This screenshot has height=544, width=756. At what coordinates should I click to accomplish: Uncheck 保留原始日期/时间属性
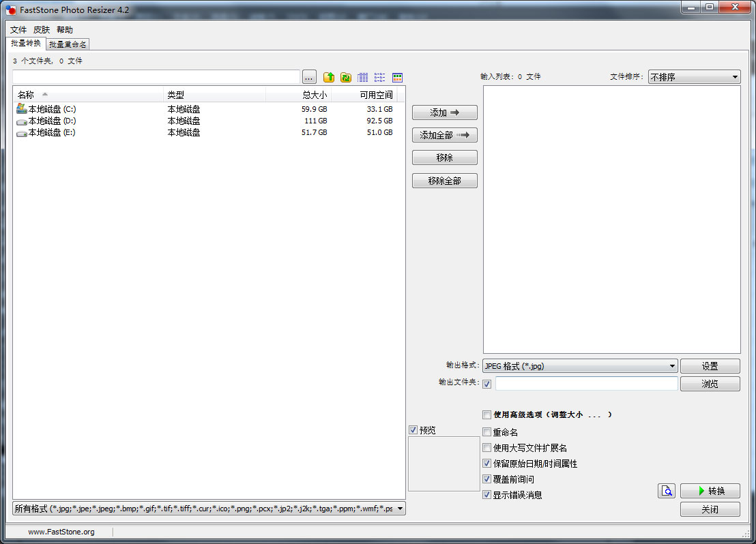tap(487, 464)
